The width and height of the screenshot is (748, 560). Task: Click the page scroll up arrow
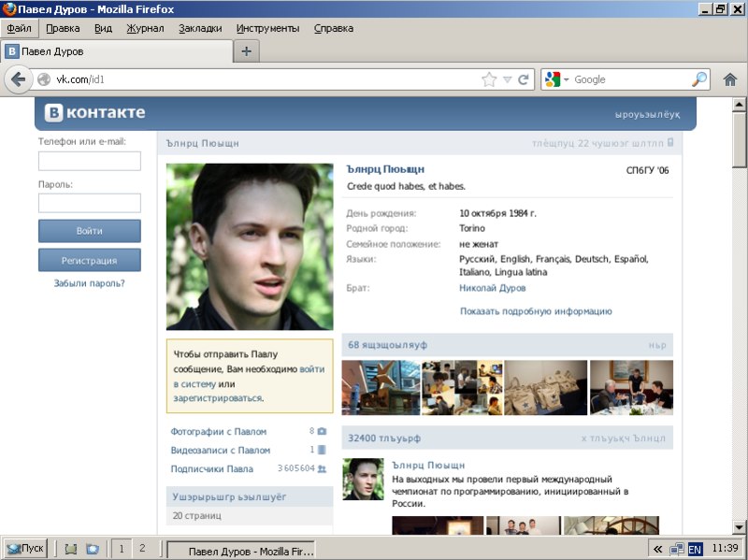click(739, 105)
